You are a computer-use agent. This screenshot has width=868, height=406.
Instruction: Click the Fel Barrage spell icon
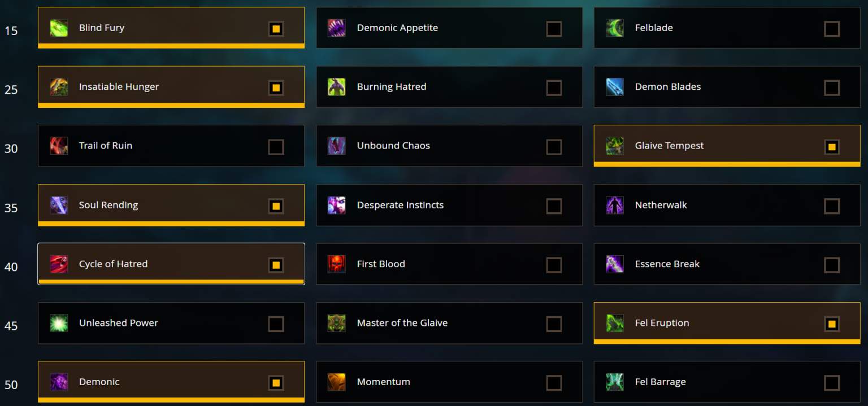614,382
